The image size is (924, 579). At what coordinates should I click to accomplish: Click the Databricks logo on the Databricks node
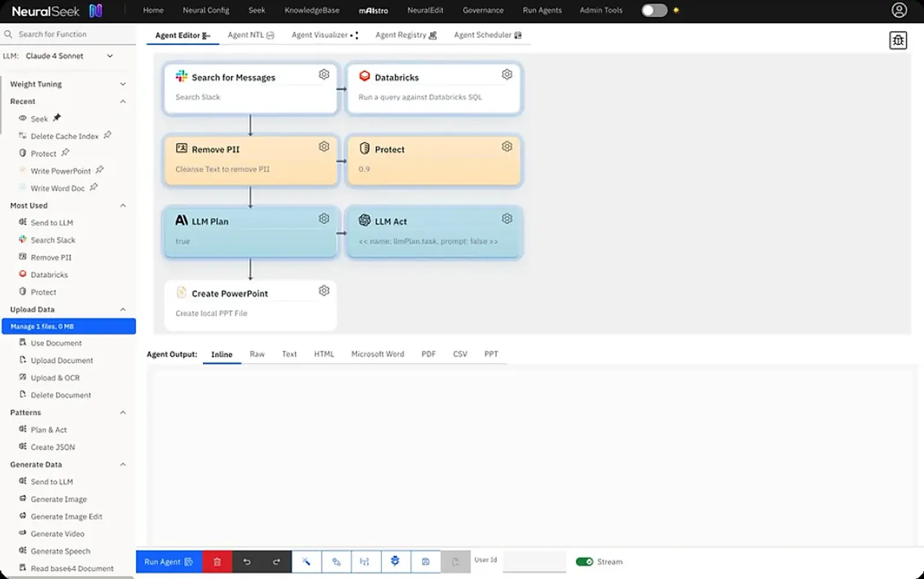[x=364, y=76]
